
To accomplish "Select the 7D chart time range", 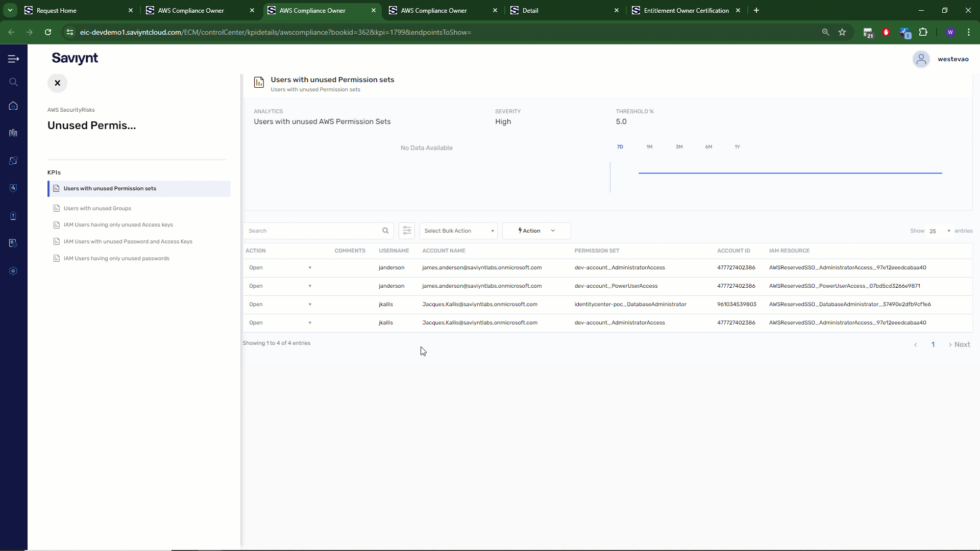I will [x=620, y=147].
